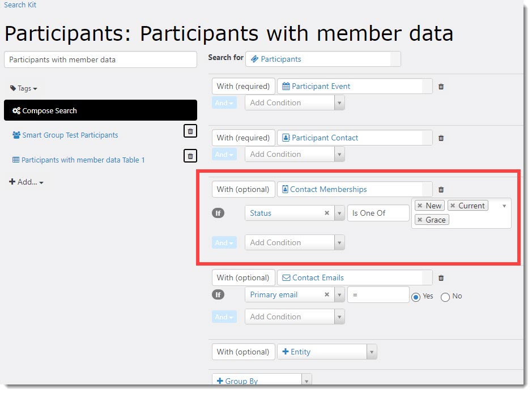Delete Participants with member data Table 1
This screenshot has height=393, width=532.
coord(190,156)
